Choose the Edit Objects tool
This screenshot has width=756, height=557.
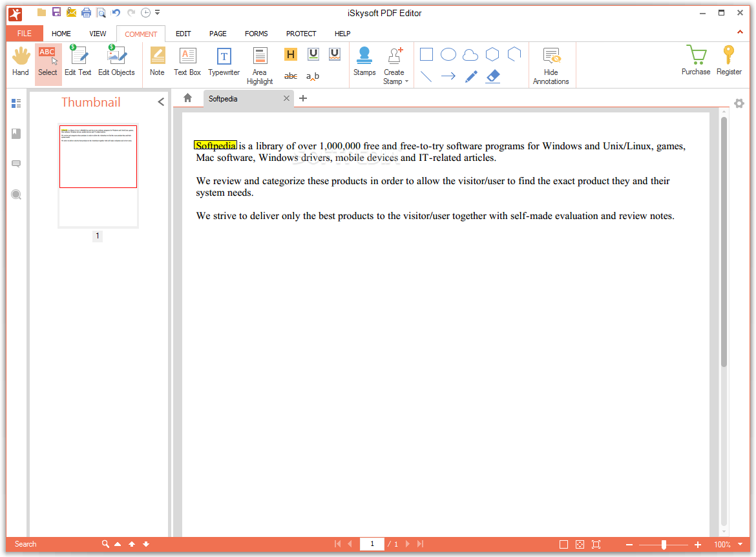pos(116,62)
